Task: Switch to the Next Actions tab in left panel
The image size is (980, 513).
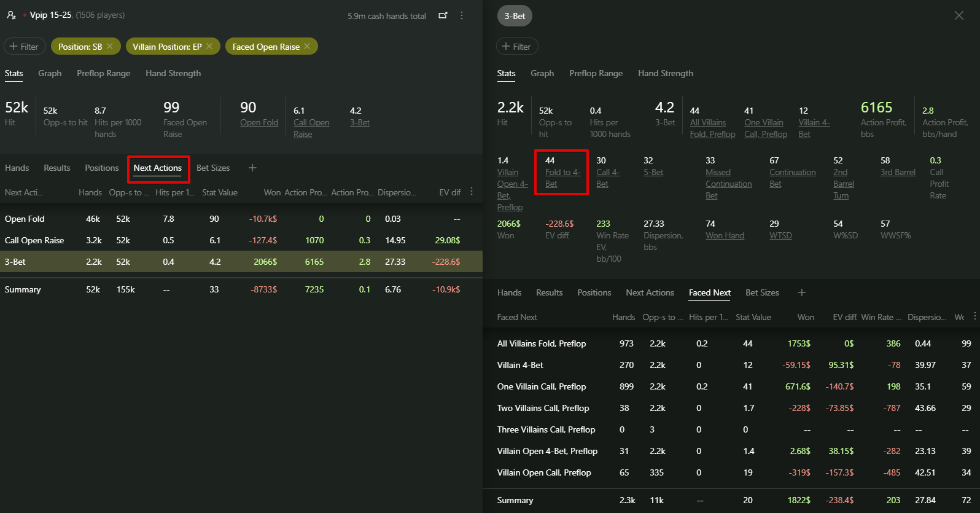Action: (x=158, y=168)
